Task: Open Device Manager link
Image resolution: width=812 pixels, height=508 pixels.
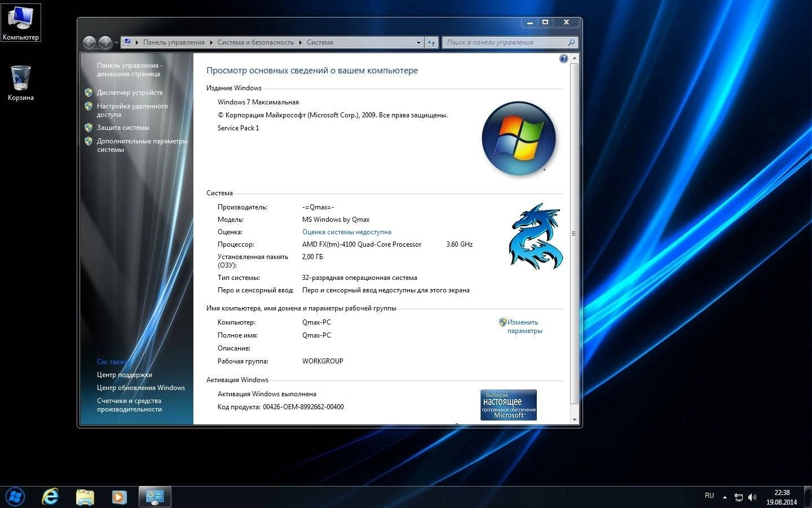Action: [x=130, y=93]
